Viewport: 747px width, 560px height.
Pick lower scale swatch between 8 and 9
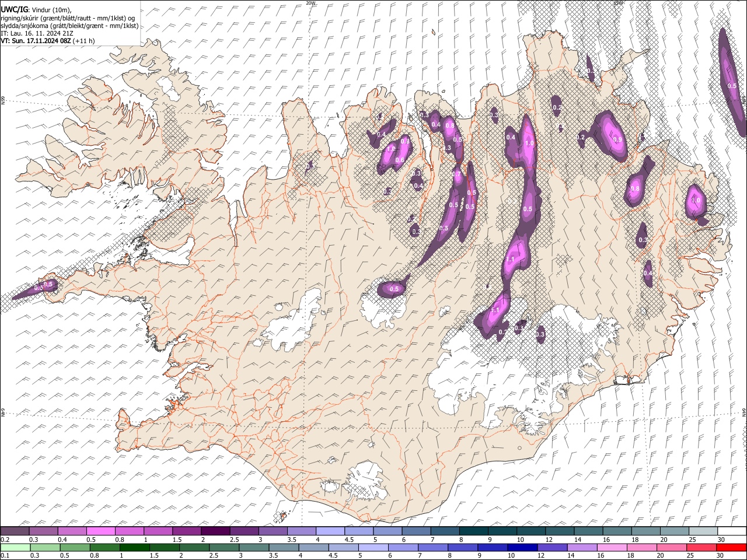tap(462, 548)
